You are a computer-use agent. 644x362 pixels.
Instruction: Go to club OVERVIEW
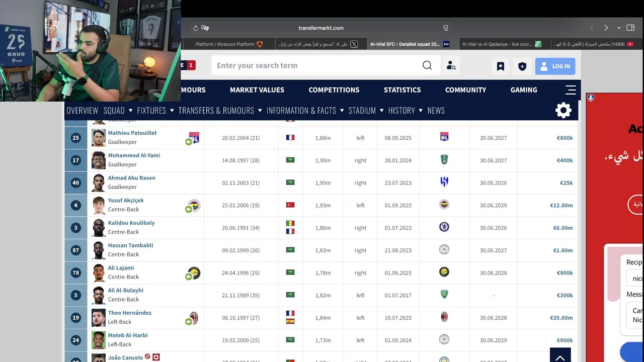tap(82, 111)
